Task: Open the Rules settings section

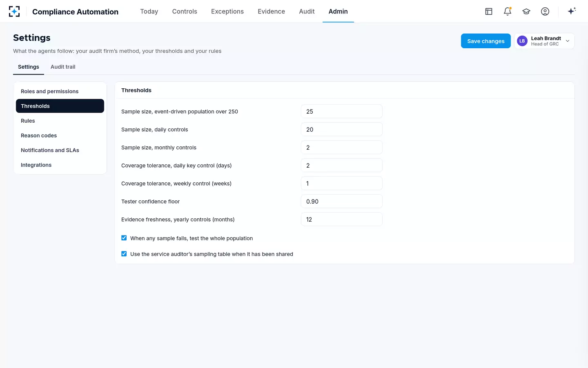Action: point(60,121)
